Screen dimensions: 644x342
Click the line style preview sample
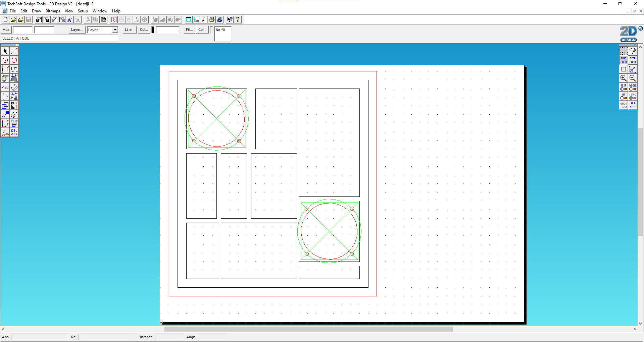167,30
